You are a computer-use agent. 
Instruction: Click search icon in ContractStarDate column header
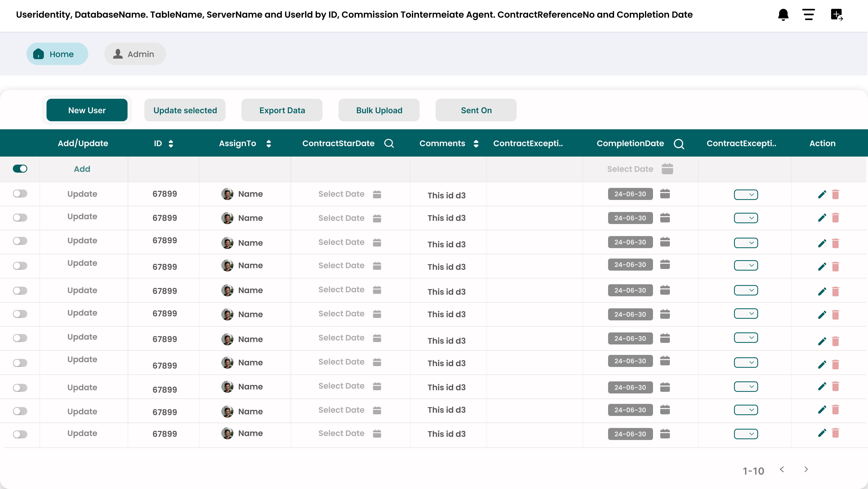[x=389, y=143]
